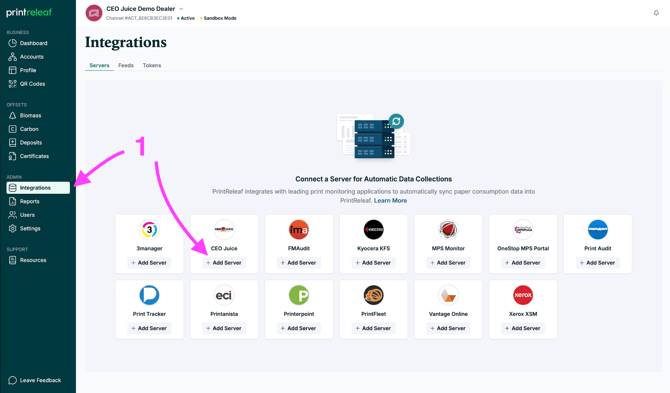670x393 pixels.
Task: Add Server for Print Tracker
Action: point(149,328)
